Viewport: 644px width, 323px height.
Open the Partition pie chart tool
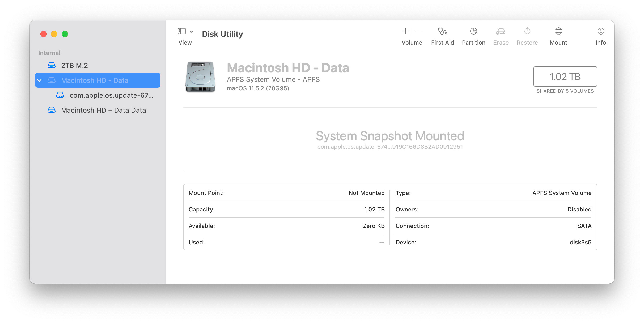pos(473,31)
